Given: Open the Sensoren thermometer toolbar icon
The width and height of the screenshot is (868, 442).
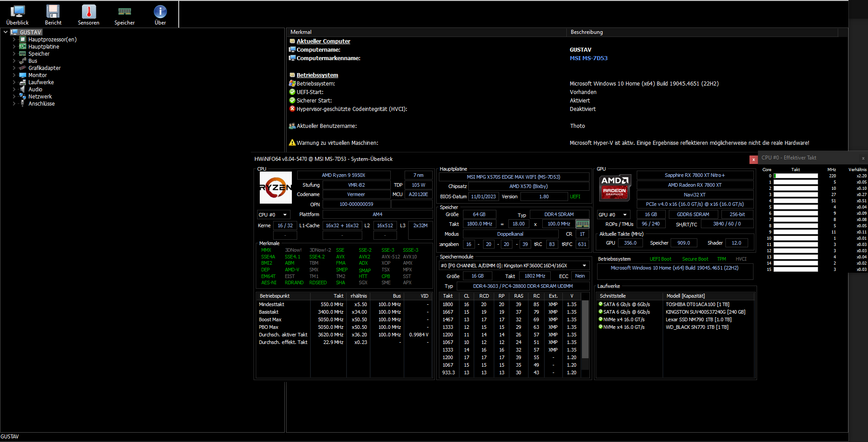Looking at the screenshot, I should [x=89, y=15].
